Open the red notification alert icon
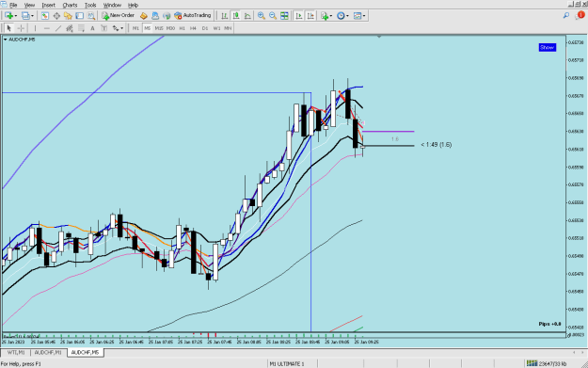This screenshot has height=368, width=588. 580,15
